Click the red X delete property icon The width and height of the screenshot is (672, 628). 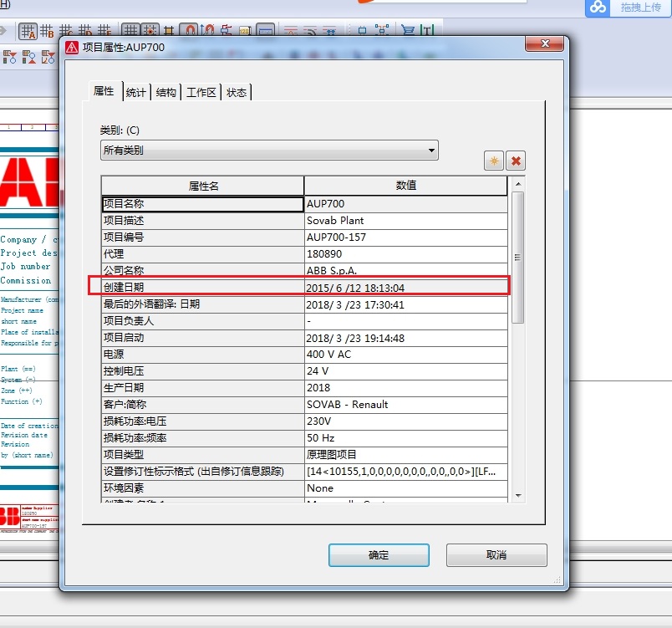(x=516, y=161)
